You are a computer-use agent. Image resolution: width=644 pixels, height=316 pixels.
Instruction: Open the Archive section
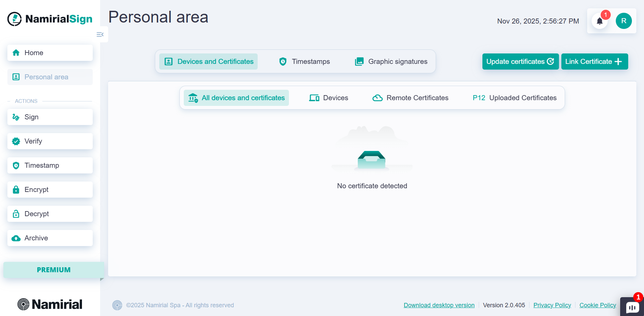(x=50, y=238)
